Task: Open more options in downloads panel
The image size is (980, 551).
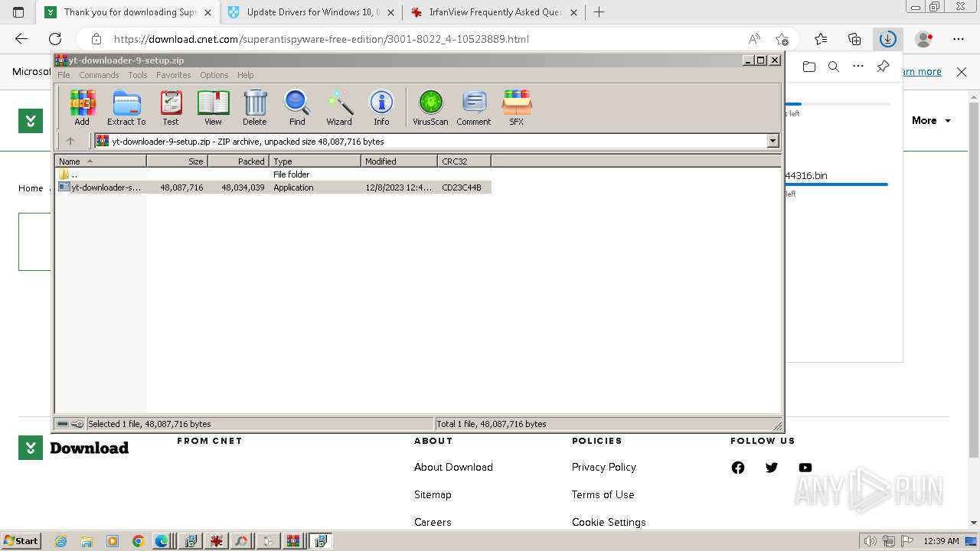Action: (858, 67)
